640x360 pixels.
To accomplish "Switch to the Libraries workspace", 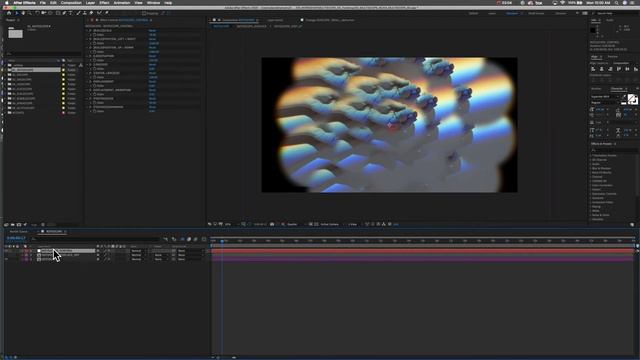I will (561, 13).
